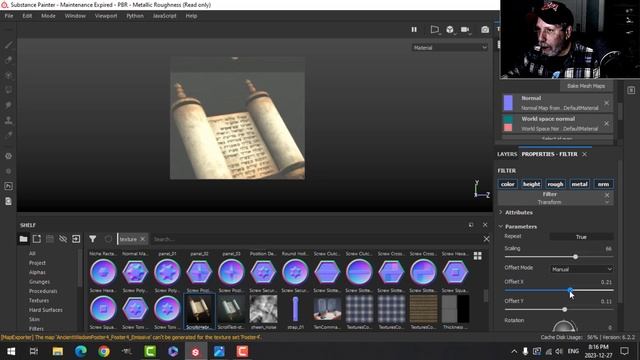
Task: Clear the shelf search with X icon
Action: pos(486,239)
